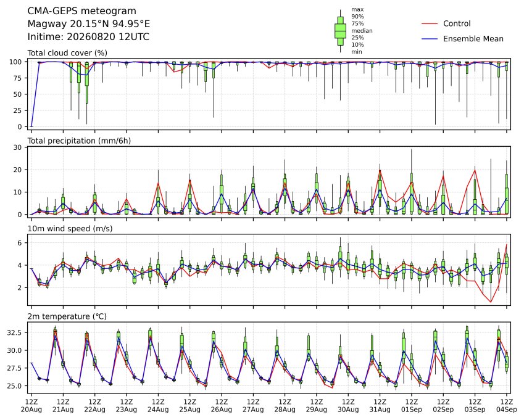Click the green box-plot legend icon
Viewport: 524px width, 420px height.
point(341,31)
